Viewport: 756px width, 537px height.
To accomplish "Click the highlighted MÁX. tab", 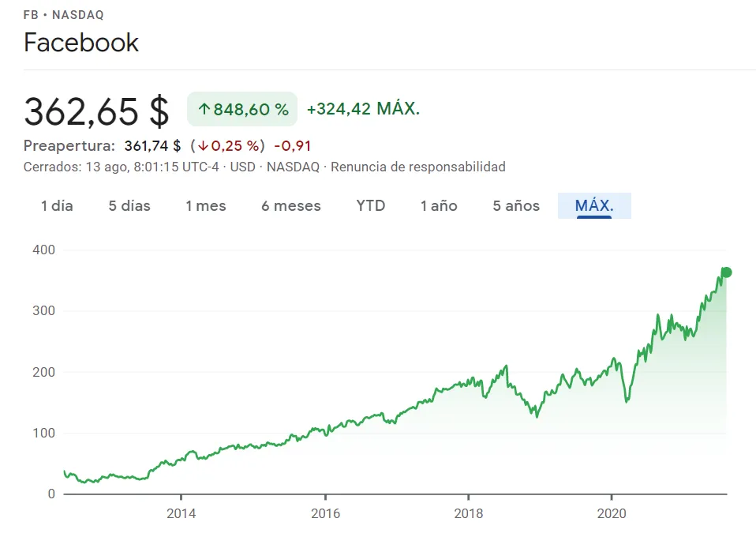I will [594, 206].
